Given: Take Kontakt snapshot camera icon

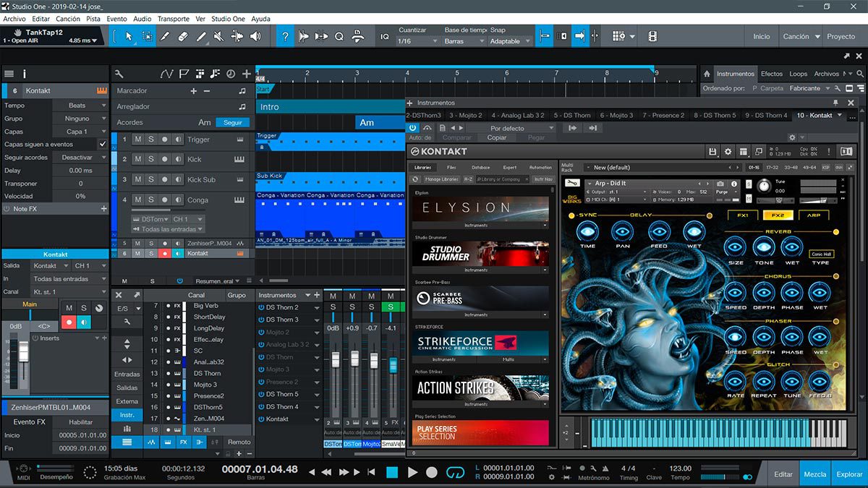Looking at the screenshot, I should 720,184.
